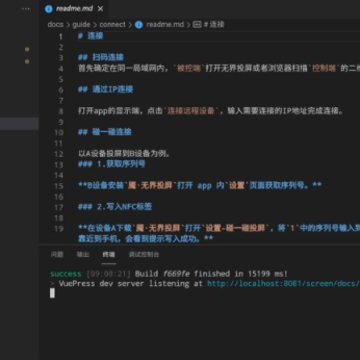Click line number 5 in the gutter
The height and width of the screenshot is (360, 360).
pyautogui.click(x=61, y=79)
